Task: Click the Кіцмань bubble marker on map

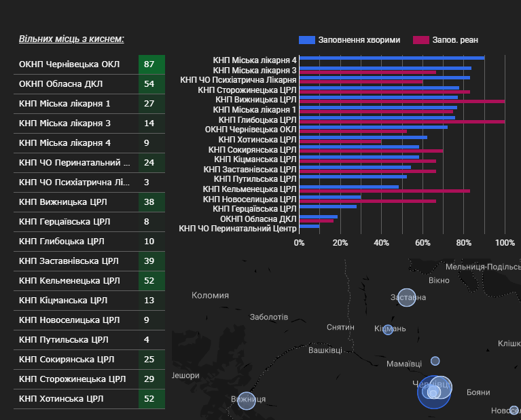Action: tap(388, 329)
